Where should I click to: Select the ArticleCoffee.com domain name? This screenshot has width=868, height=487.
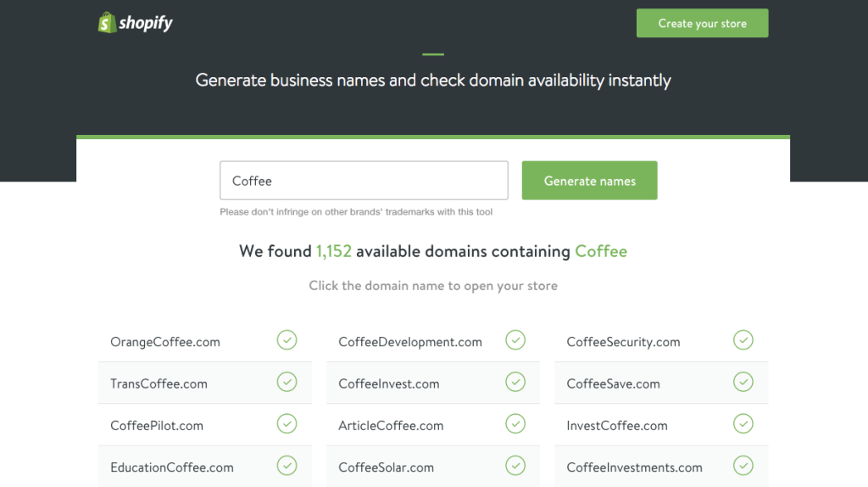(391, 426)
